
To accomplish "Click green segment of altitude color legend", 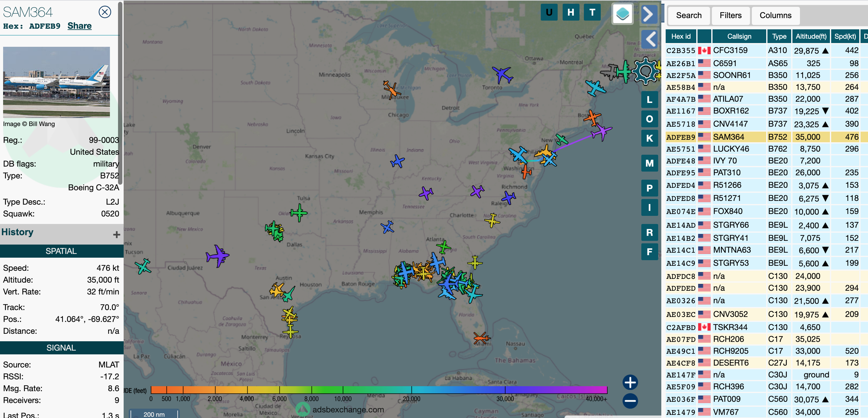I will 327,390.
